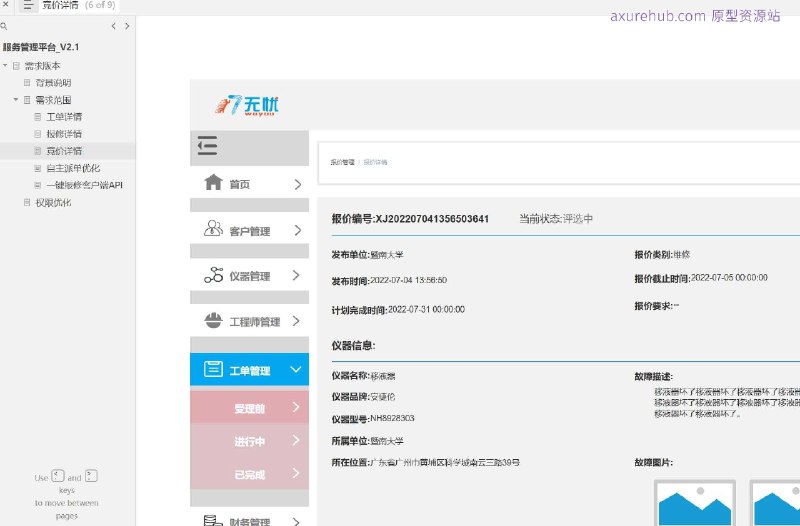The height and width of the screenshot is (526, 800).
Task: Click the 仪器型号 value NH8928303
Action: point(392,418)
